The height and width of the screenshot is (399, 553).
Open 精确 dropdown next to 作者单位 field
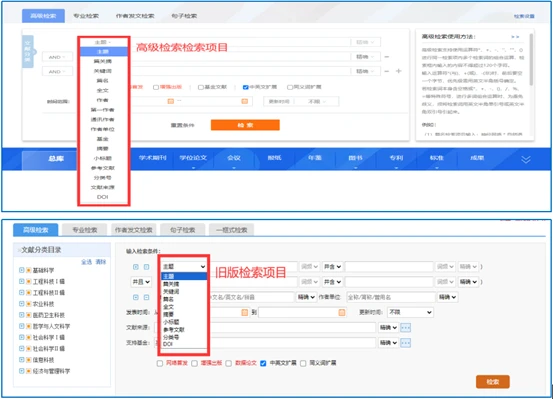(447, 297)
